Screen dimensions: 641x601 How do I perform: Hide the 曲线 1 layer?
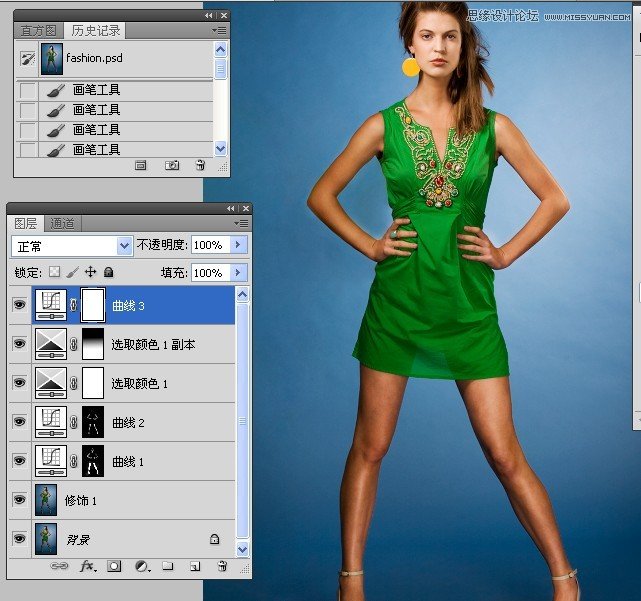[x=19, y=461]
